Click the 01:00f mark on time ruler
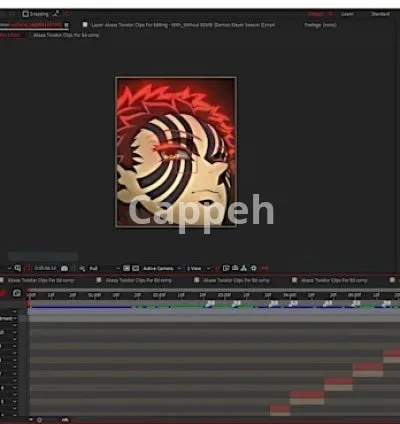The height and width of the screenshot is (424, 400). point(94,295)
